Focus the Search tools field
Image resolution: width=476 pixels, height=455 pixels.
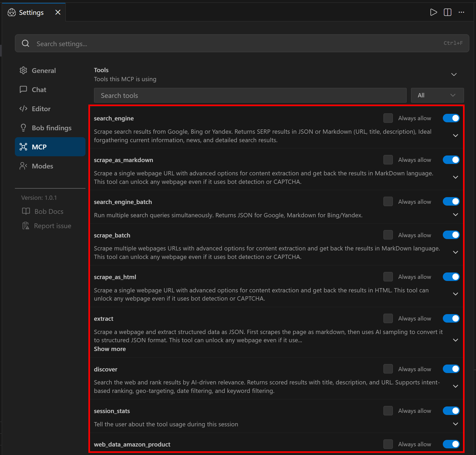250,95
